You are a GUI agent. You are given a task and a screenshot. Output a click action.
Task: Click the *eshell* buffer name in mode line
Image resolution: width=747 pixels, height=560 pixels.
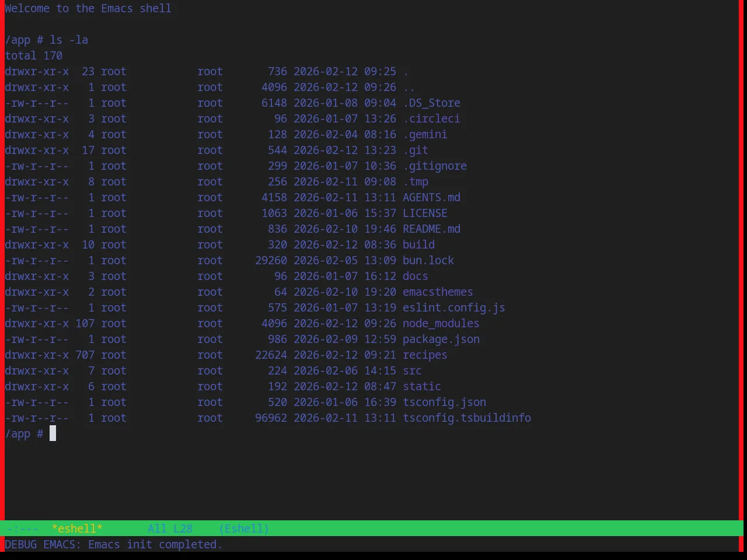click(77, 528)
